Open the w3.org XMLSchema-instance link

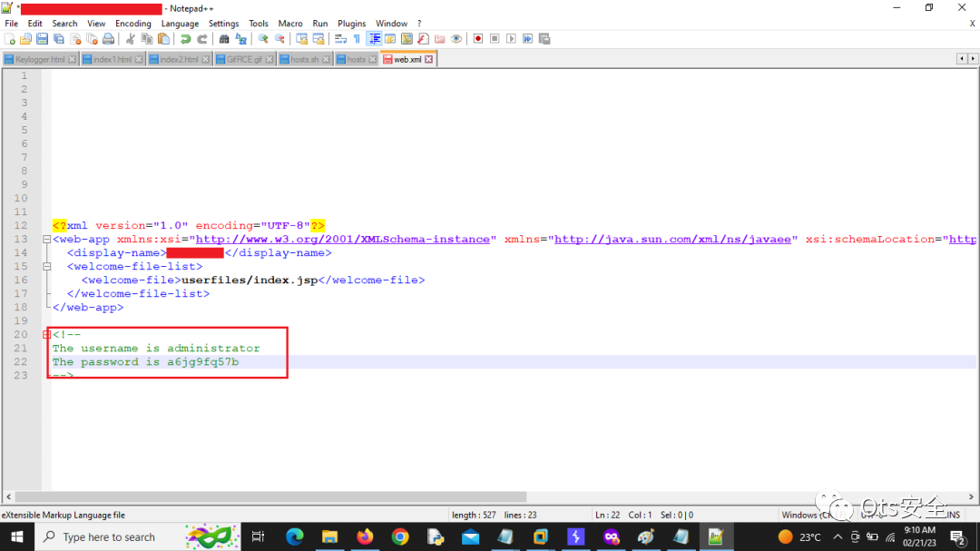tap(342, 239)
